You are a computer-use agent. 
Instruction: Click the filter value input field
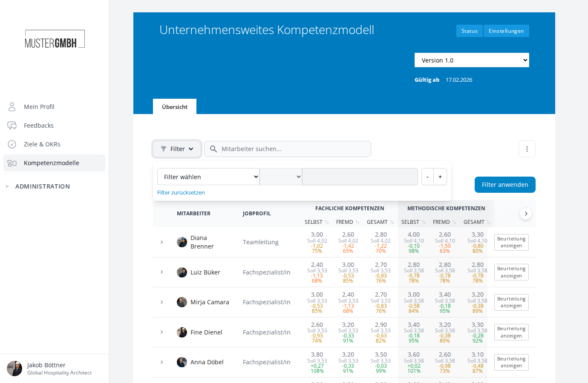(x=360, y=177)
